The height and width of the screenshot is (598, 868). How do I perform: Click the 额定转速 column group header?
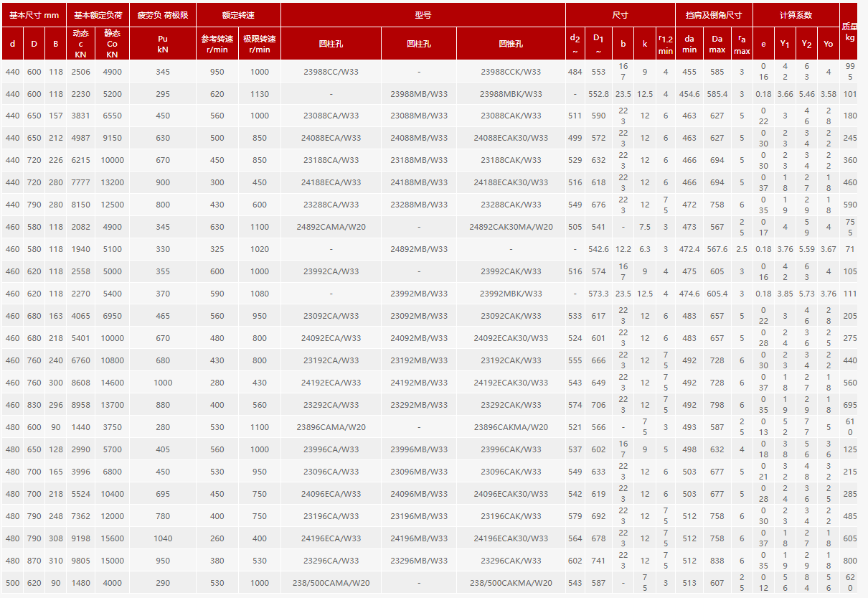238,15
